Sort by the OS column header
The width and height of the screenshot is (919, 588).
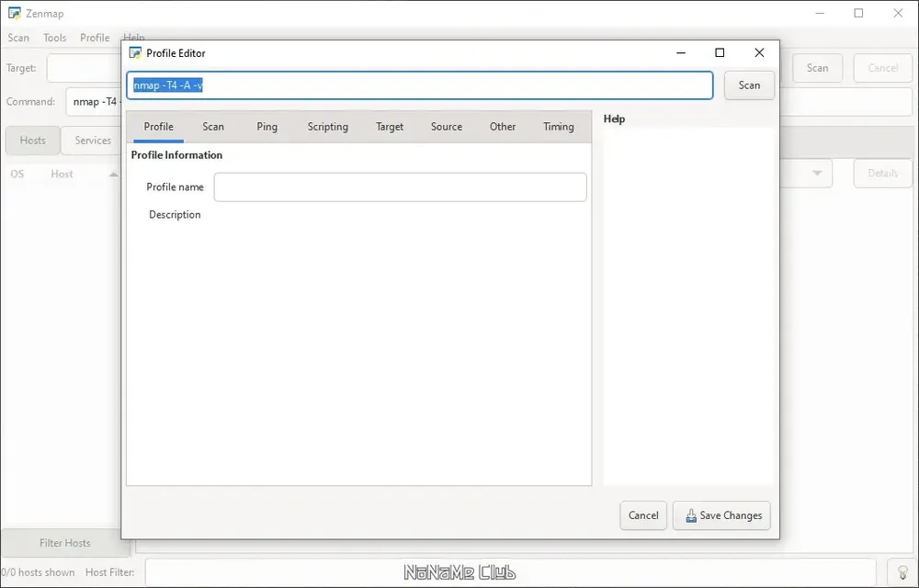[x=17, y=174]
